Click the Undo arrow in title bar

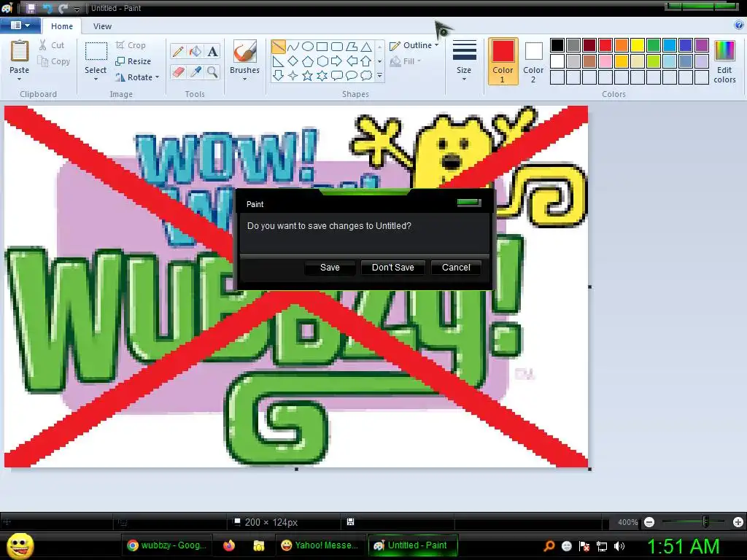(47, 8)
